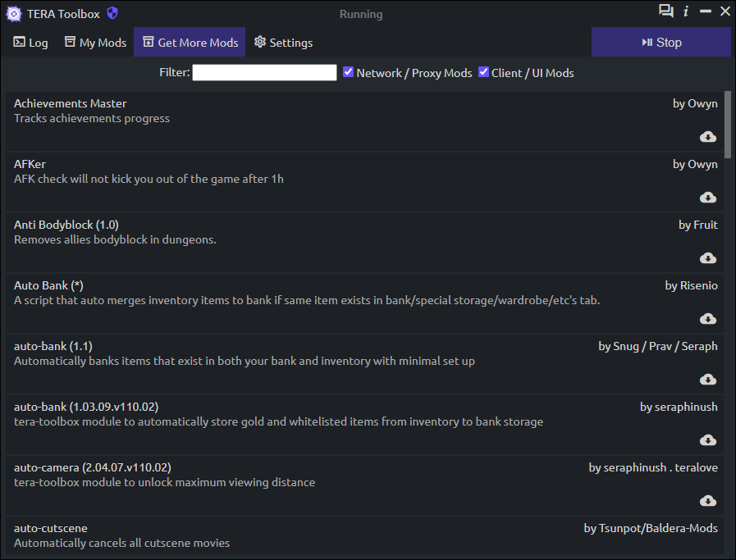Uncheck Network / Proxy Mods filter
This screenshot has width=736, height=560.
(x=349, y=72)
